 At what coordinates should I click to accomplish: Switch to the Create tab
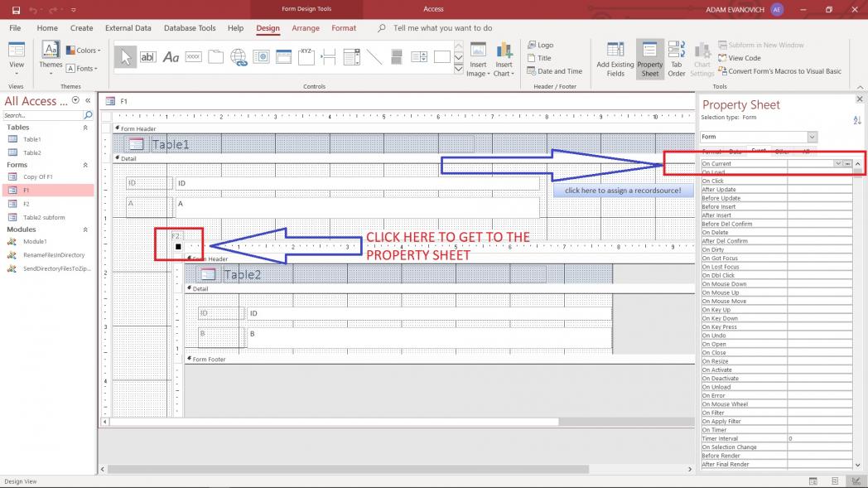81,28
